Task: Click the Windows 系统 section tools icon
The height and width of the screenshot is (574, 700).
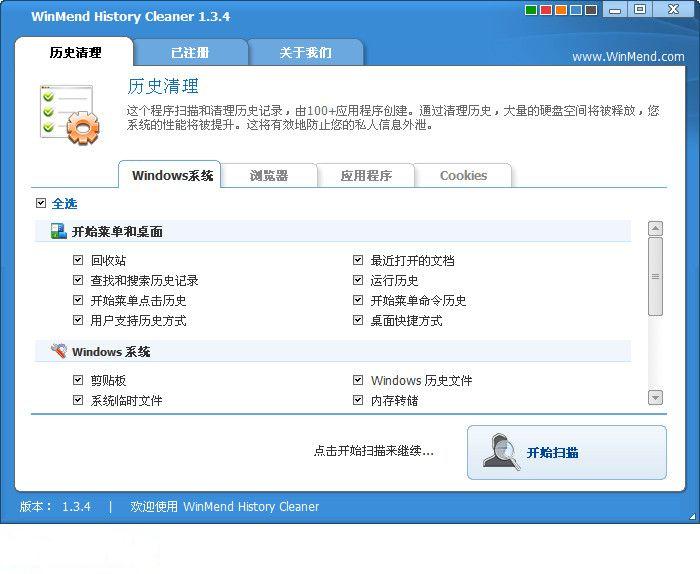Action: 58,351
